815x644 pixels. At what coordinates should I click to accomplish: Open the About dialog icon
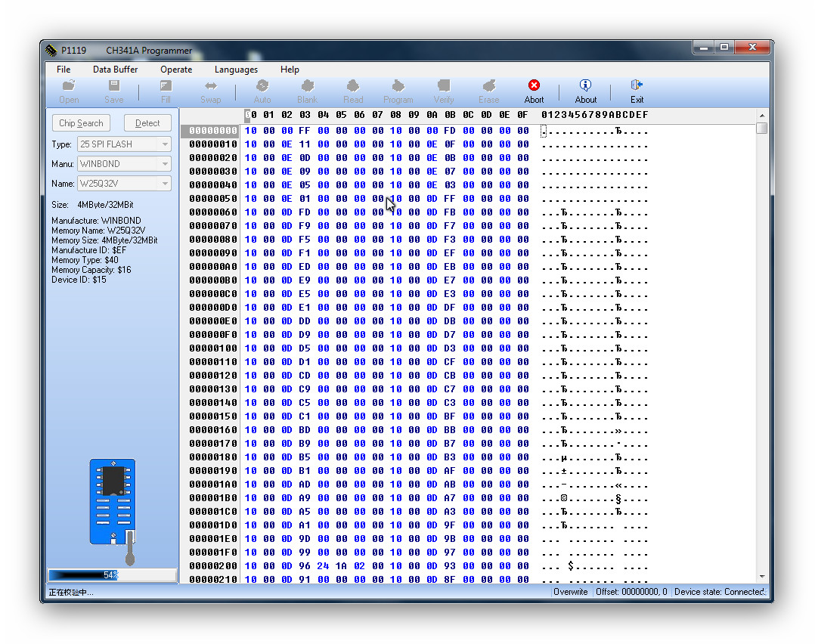coord(585,86)
